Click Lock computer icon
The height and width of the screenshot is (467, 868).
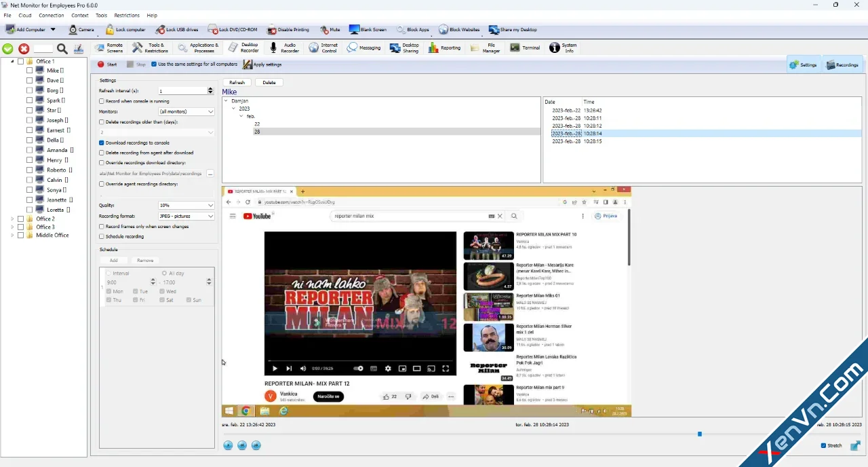click(x=110, y=30)
